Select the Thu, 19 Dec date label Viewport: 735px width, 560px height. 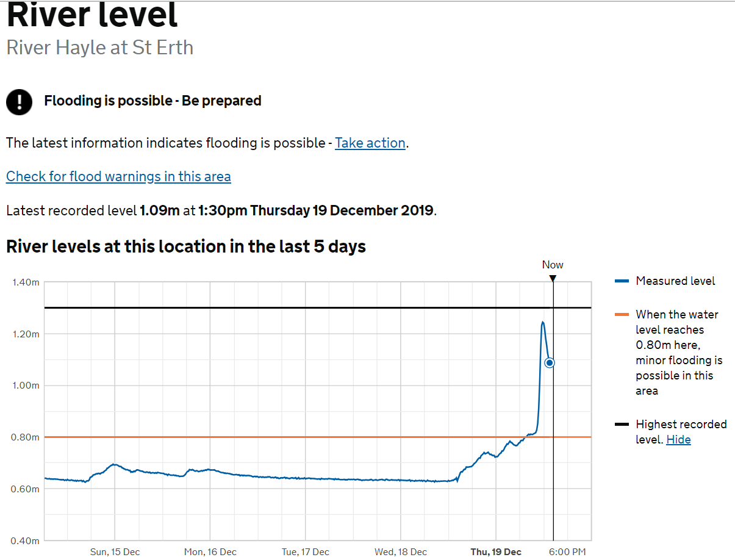(x=496, y=552)
